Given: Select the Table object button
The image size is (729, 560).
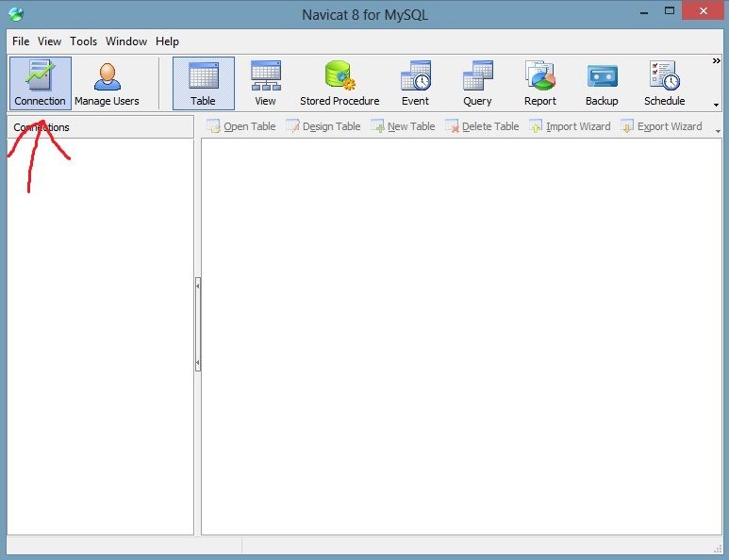Looking at the screenshot, I should 203,83.
